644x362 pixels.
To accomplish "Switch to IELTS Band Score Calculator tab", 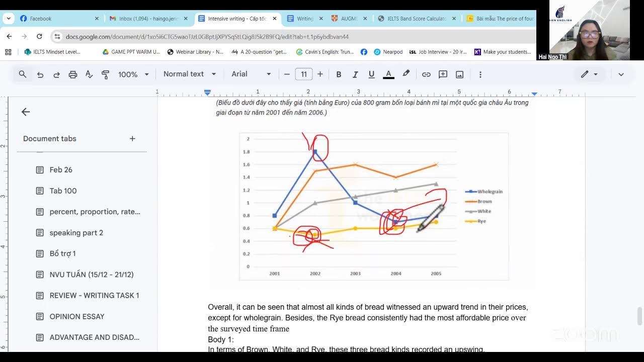I will click(x=418, y=19).
